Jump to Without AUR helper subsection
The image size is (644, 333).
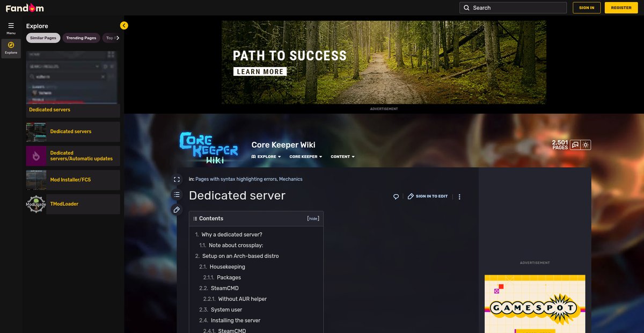243,299
